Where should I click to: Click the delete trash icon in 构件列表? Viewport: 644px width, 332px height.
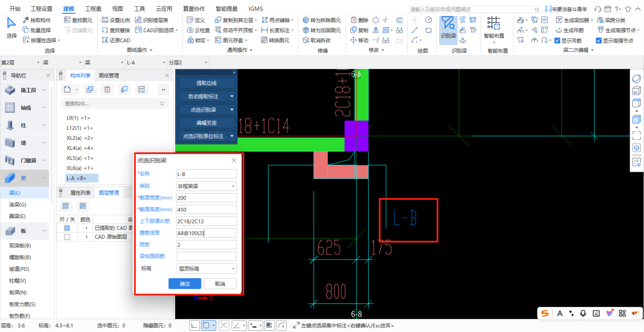(x=107, y=89)
